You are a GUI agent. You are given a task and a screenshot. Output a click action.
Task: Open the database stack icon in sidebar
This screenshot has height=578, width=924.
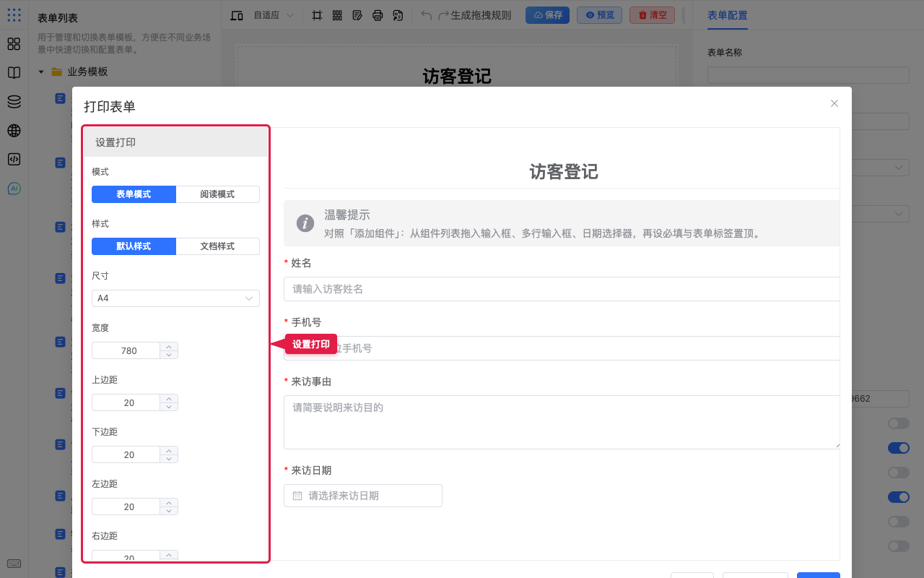(14, 102)
